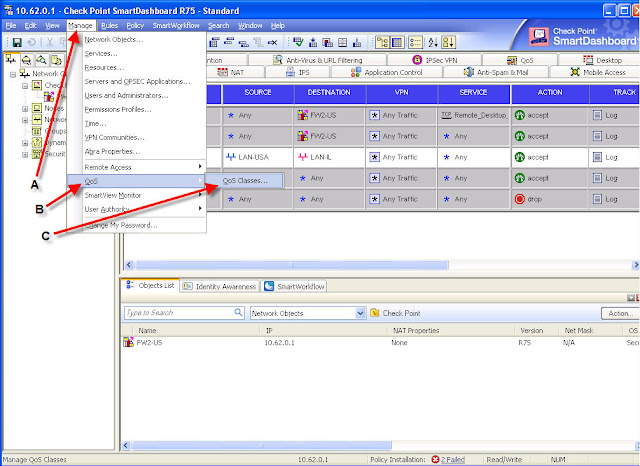Image resolution: width=640 pixels, height=466 pixels.
Task: Switch to the IPSec VPN tab
Action: [434, 60]
